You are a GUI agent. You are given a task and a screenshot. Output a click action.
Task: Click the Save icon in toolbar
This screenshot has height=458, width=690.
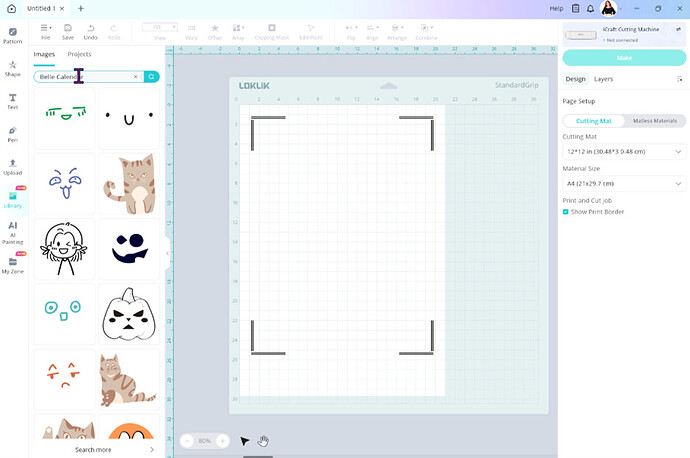point(68,31)
